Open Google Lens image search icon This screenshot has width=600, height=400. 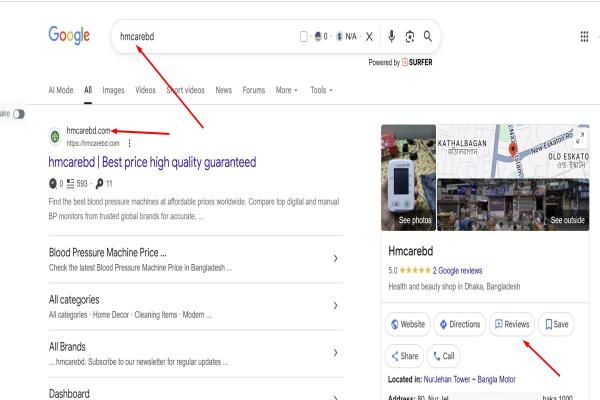point(410,37)
